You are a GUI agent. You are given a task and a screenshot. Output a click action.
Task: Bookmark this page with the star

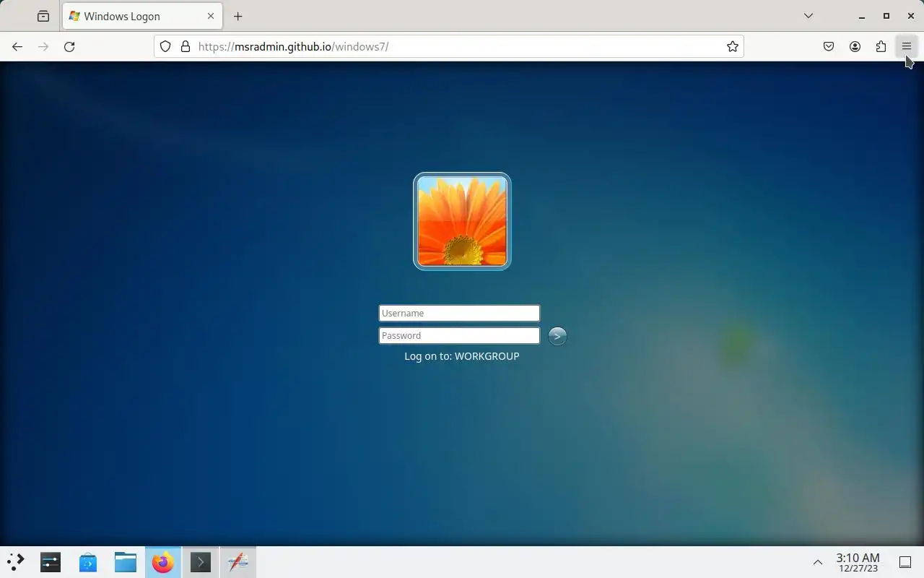tap(733, 46)
